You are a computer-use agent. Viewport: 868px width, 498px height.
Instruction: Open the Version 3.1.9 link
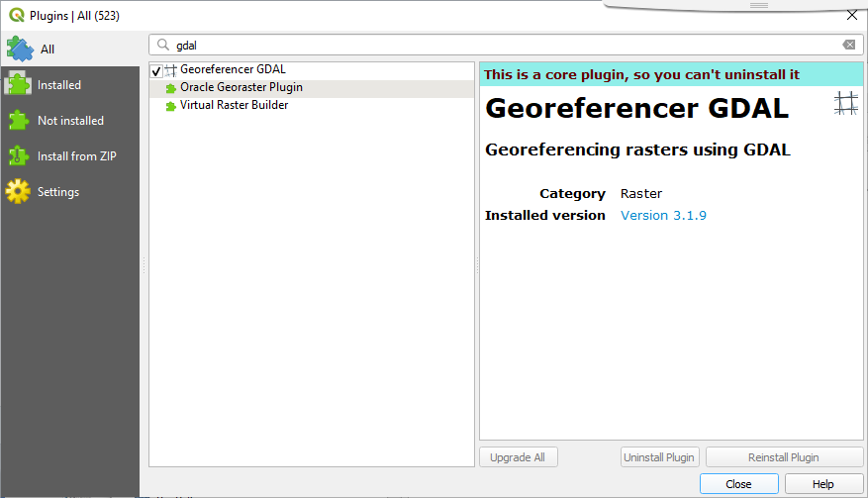[x=663, y=215]
